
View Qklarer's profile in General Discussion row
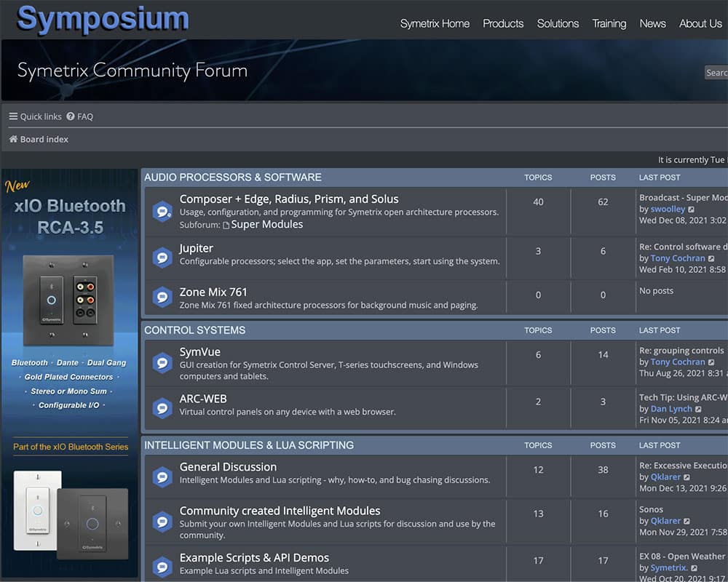click(x=665, y=477)
